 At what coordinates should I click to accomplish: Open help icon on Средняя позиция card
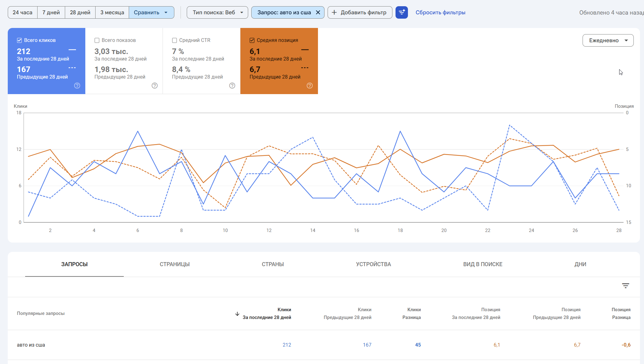[310, 86]
